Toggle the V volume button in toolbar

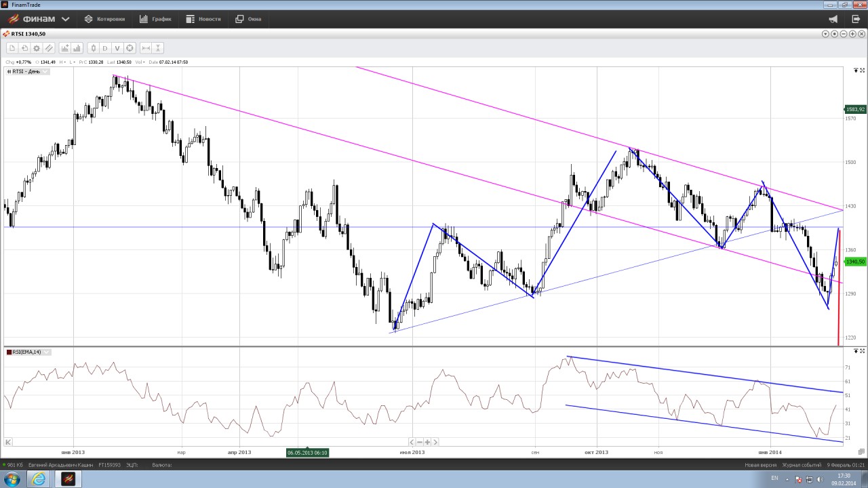click(117, 48)
